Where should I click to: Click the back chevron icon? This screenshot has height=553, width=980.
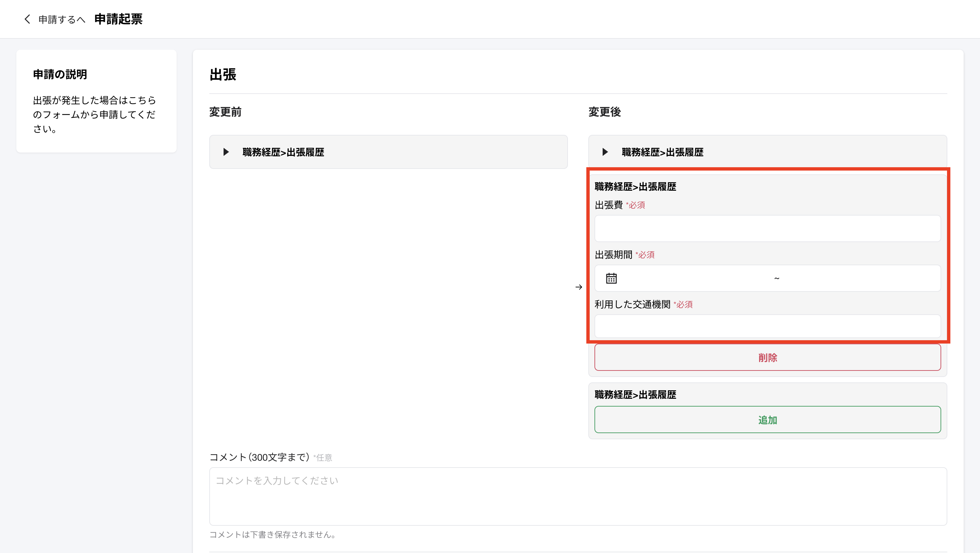27,19
